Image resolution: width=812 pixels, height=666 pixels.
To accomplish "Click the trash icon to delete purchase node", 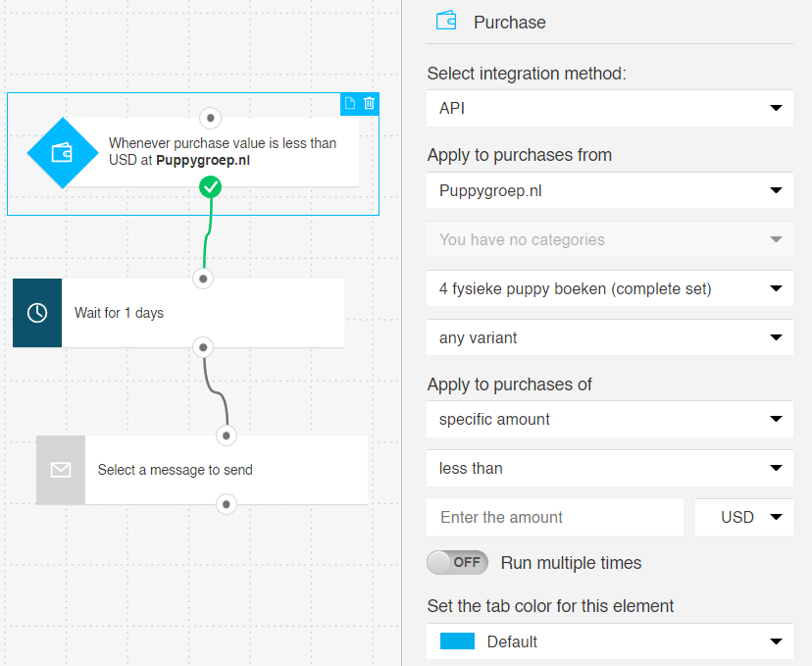I will pyautogui.click(x=369, y=103).
